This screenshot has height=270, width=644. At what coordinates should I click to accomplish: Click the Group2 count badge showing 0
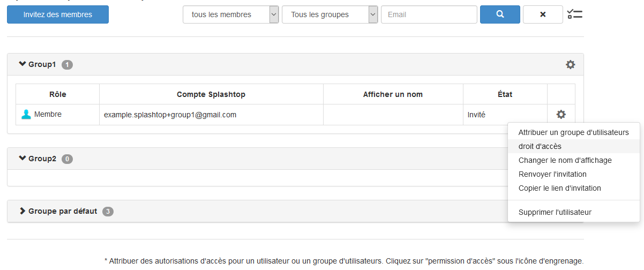67,159
